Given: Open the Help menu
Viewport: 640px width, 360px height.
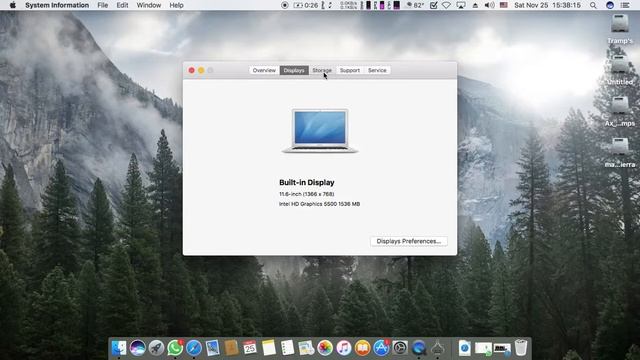Looking at the screenshot, I should [x=176, y=5].
